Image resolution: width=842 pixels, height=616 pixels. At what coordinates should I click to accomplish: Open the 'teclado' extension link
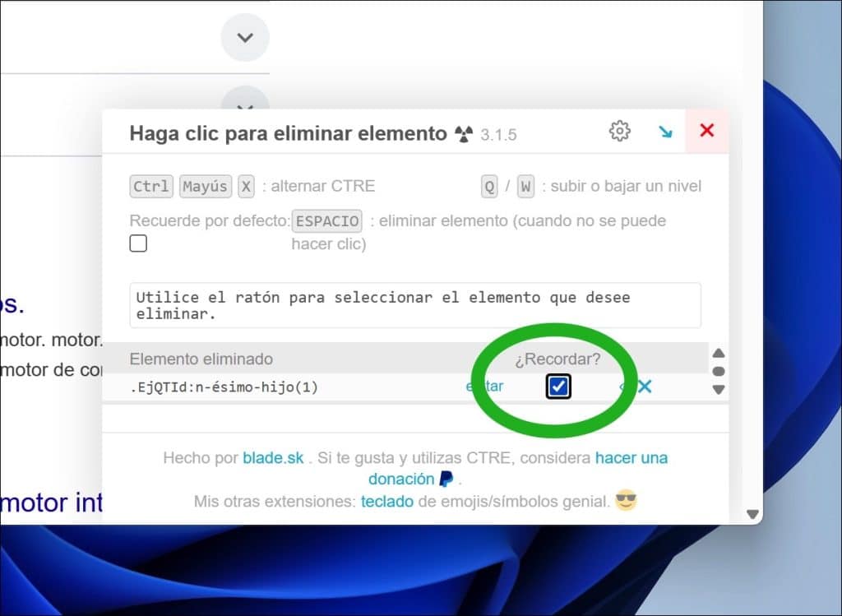(387, 502)
